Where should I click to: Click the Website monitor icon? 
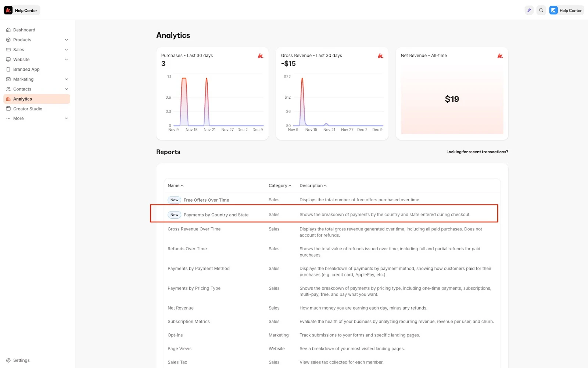[8, 60]
